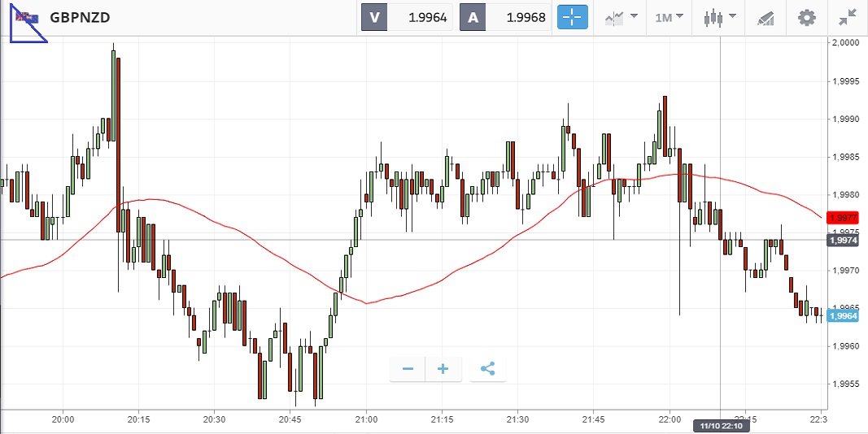
Task: Expand the candlestick chart type dropdown
Action: [719, 17]
